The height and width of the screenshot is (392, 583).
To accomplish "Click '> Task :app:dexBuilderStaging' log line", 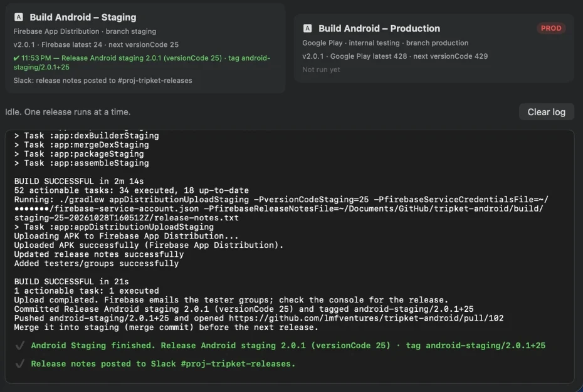I will pyautogui.click(x=87, y=136).
